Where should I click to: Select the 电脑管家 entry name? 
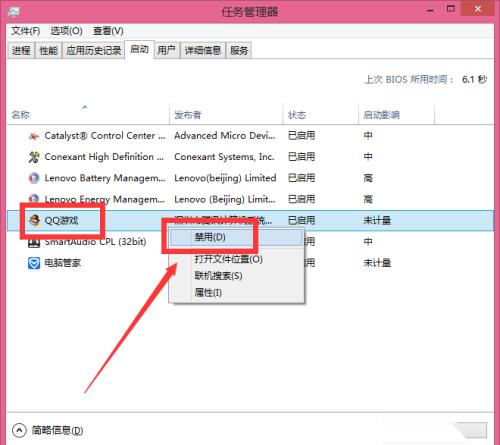(63, 263)
